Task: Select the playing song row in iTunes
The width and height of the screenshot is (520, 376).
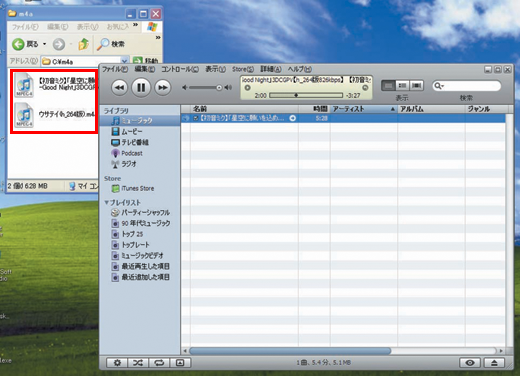Action: click(x=343, y=118)
